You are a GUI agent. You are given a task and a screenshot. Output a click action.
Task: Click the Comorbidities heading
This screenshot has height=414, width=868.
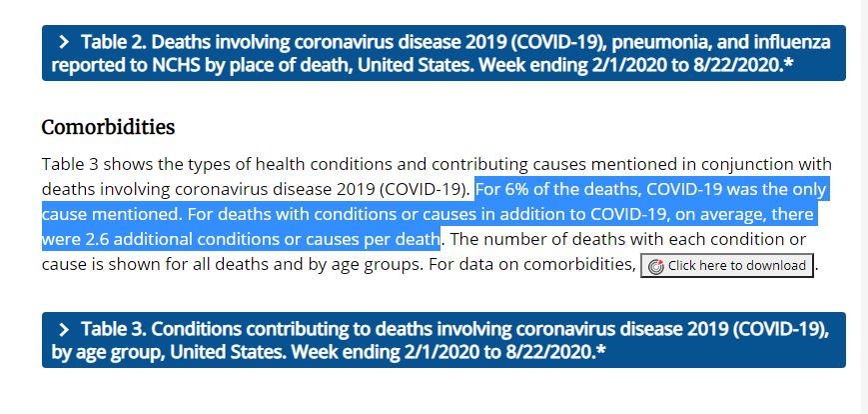point(108,128)
